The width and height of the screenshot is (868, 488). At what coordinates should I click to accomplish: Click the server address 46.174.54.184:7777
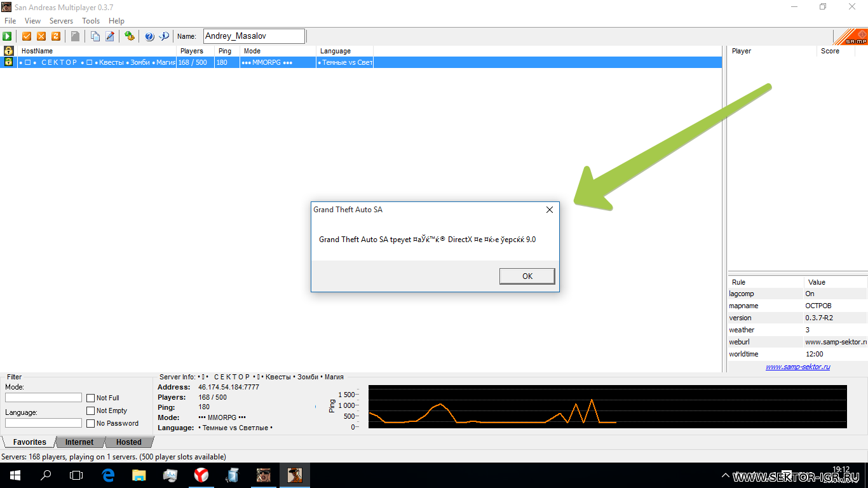[x=229, y=387]
